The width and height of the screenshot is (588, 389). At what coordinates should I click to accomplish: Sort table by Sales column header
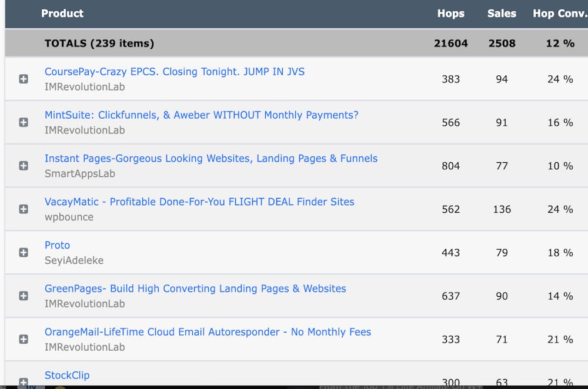tap(501, 14)
